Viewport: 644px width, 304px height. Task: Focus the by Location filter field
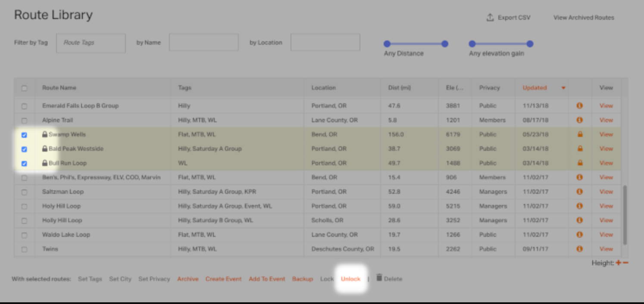325,43
